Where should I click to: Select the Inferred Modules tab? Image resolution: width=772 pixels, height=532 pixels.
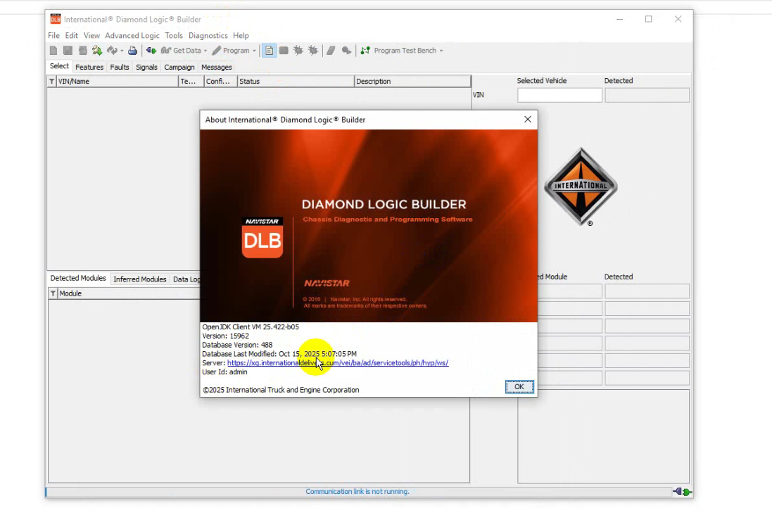tap(139, 279)
